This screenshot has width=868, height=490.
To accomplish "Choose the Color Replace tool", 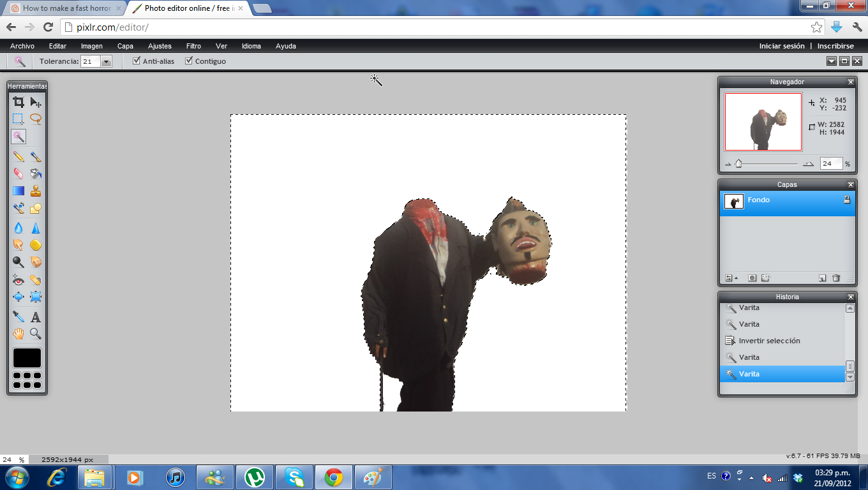I will (x=19, y=208).
